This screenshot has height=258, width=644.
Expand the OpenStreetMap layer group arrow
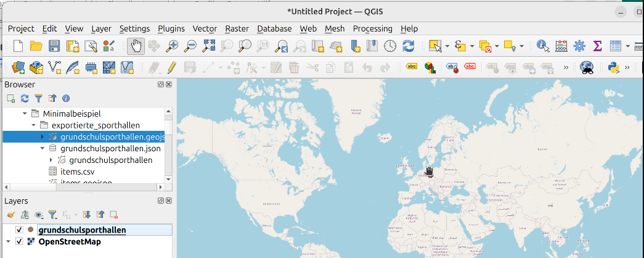pyautogui.click(x=8, y=242)
